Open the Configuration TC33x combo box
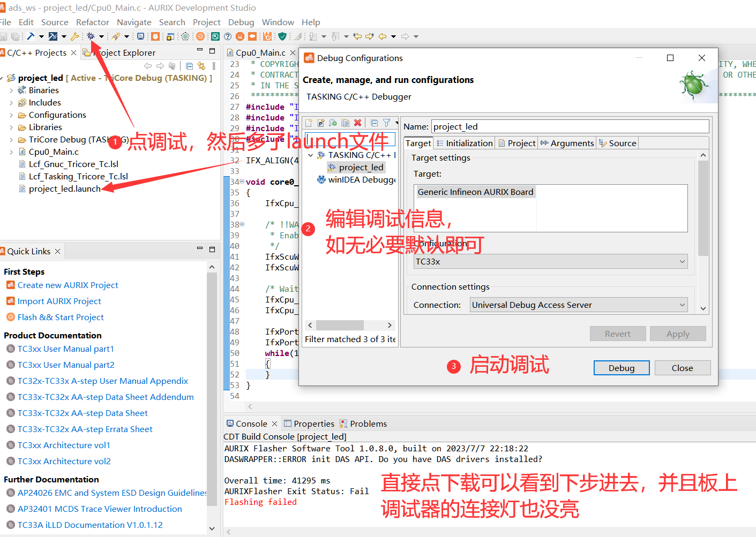 pos(551,262)
